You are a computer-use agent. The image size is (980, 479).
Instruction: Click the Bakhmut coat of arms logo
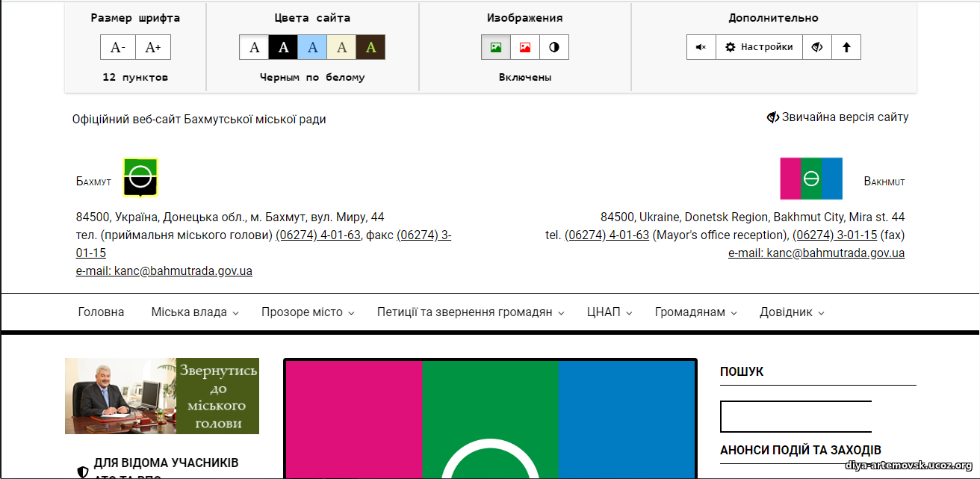point(140,178)
